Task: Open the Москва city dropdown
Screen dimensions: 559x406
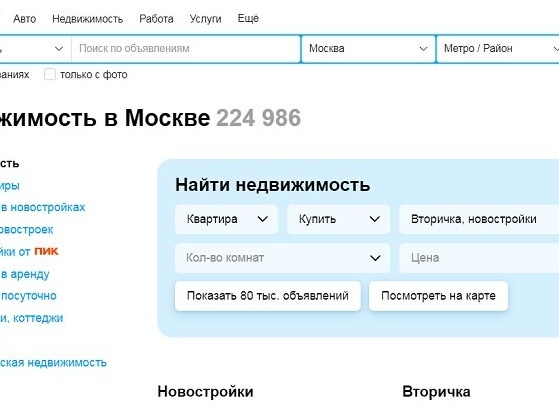Action: [368, 48]
